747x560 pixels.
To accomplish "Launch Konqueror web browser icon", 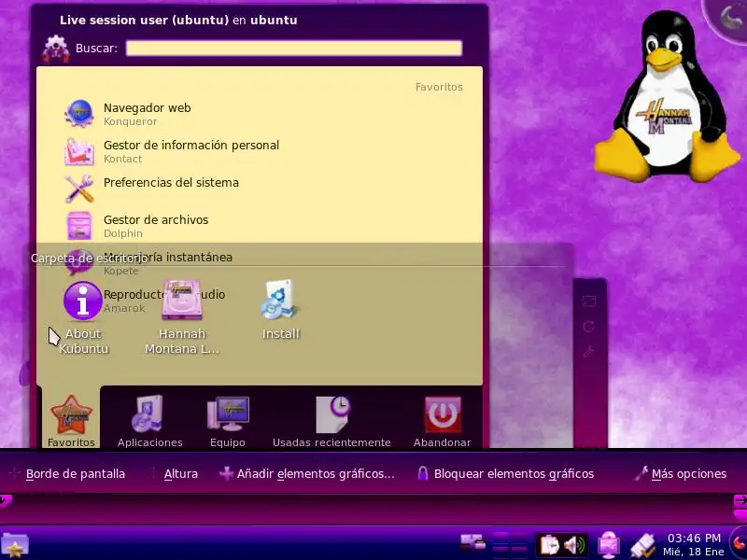I will click(79, 113).
